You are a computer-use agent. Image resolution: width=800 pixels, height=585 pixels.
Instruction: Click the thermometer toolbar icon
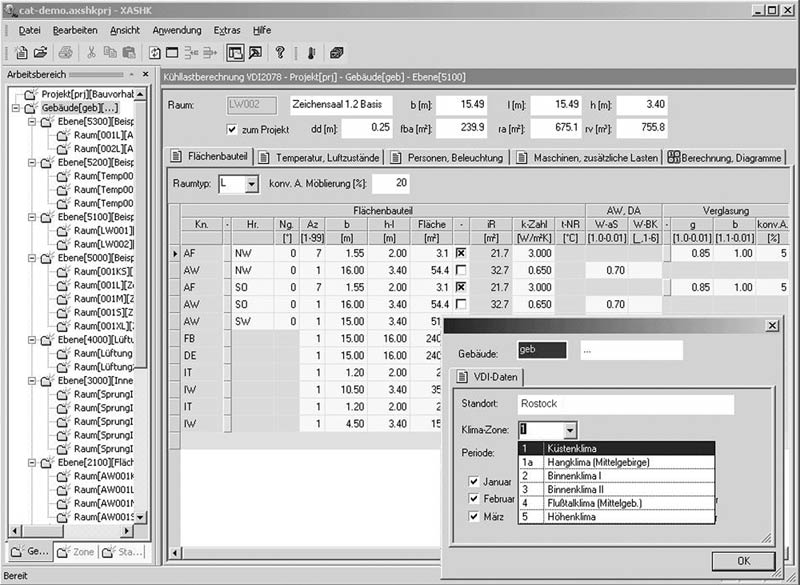[x=311, y=52]
